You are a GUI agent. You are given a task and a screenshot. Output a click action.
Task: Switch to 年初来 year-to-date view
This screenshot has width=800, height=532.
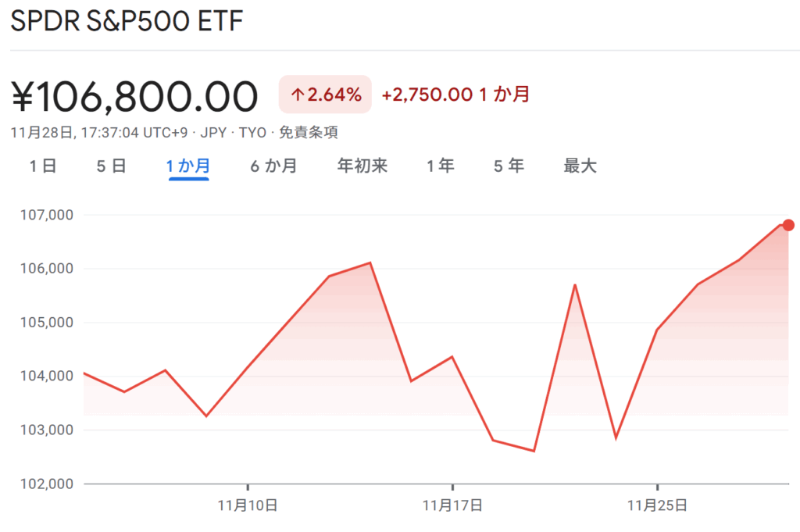[362, 166]
